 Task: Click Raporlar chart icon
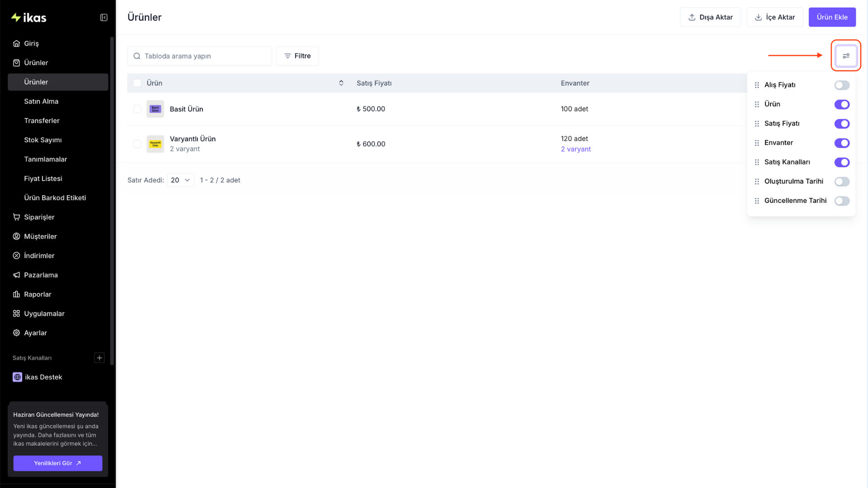(x=16, y=294)
